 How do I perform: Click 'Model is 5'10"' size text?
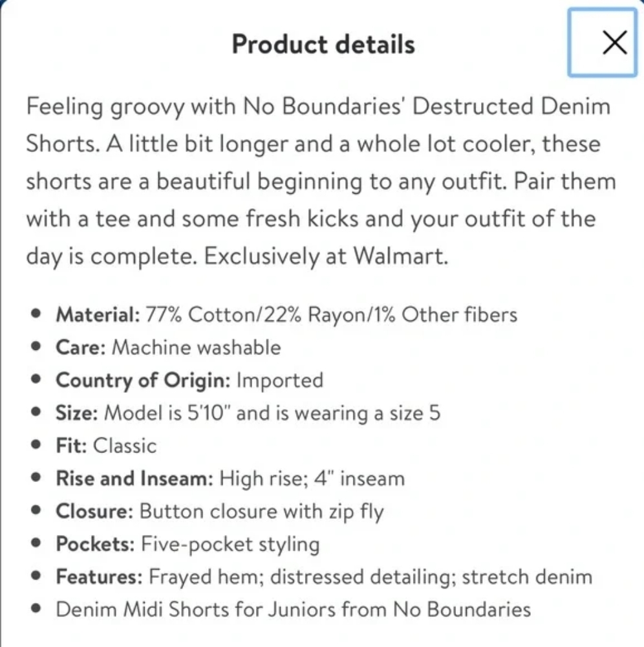(x=167, y=413)
